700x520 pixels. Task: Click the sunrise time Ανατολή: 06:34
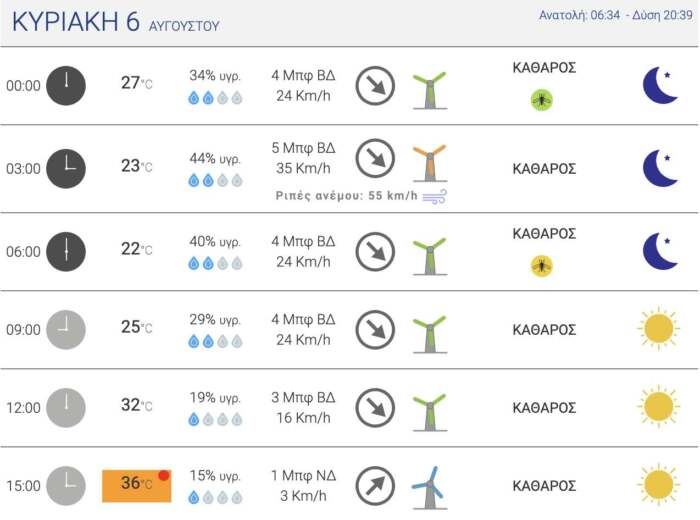coord(578,16)
